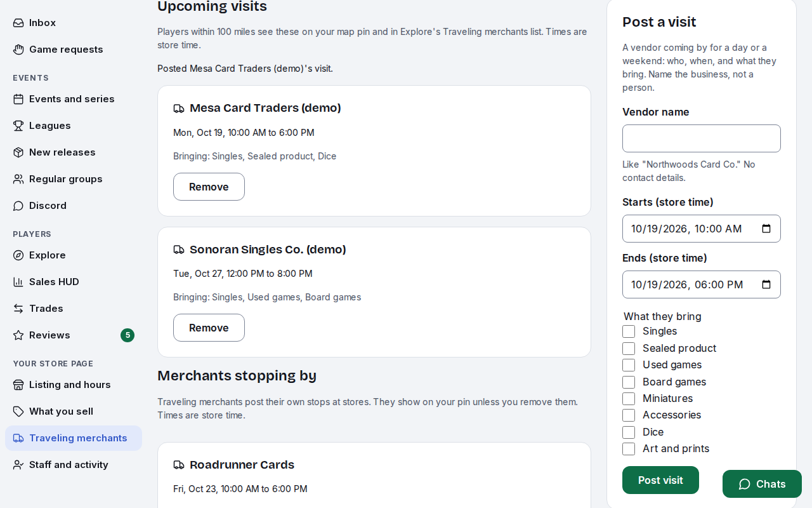Click the compass icon for Explore
The width and height of the screenshot is (812, 508).
[x=18, y=255]
